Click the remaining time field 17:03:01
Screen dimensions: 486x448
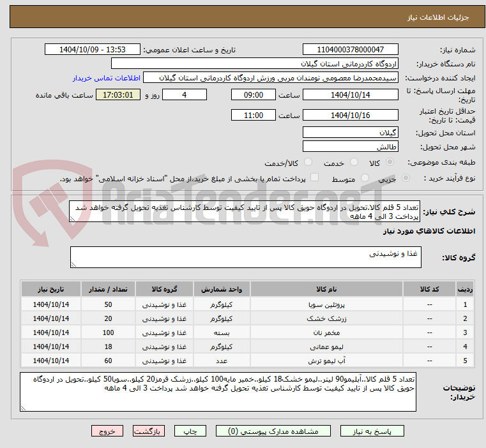(118, 94)
